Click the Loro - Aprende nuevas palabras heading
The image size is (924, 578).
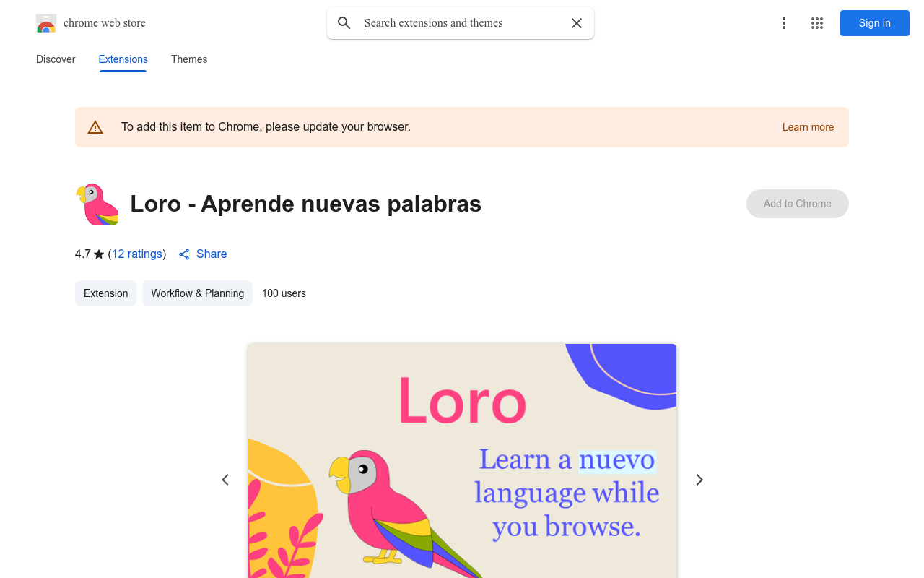click(x=306, y=204)
